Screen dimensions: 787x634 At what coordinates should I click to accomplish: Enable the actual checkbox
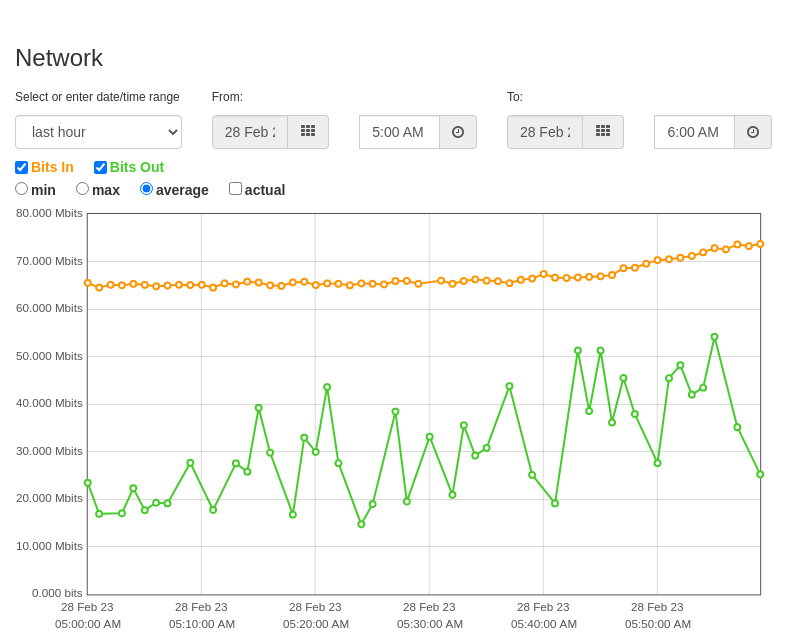(235, 189)
